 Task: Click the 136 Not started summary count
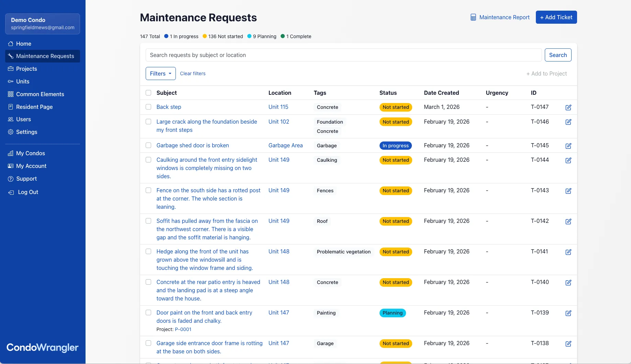click(223, 36)
